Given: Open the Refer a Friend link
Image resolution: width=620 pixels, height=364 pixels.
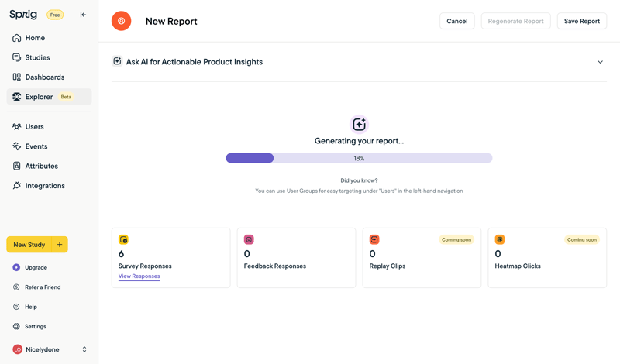Looking at the screenshot, I should [43, 287].
